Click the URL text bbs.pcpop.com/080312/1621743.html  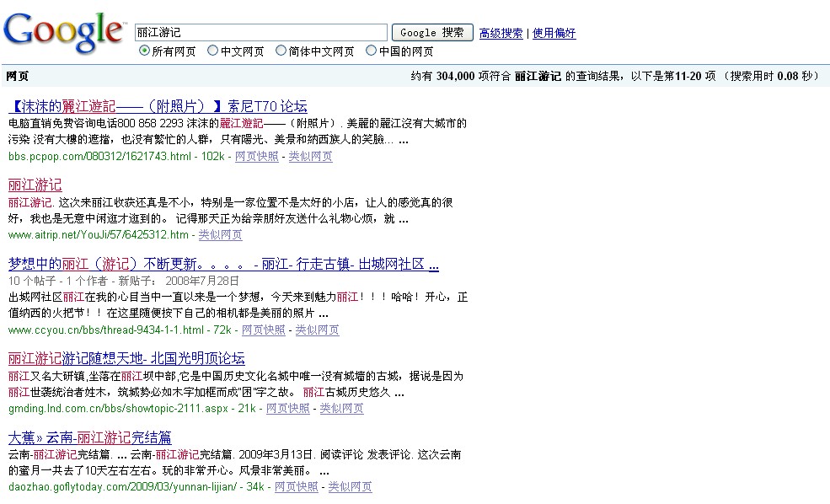(x=100, y=156)
